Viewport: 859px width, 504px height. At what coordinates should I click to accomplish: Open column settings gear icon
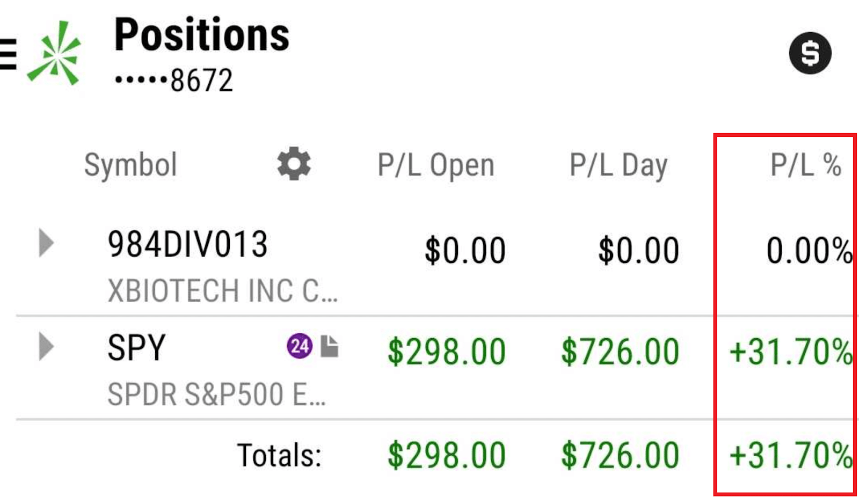point(294,164)
